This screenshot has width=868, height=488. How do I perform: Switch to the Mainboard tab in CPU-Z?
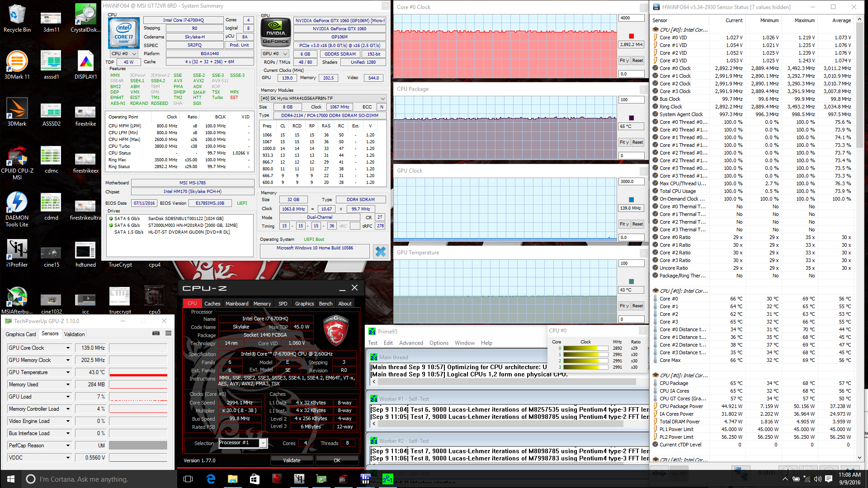[237, 304]
